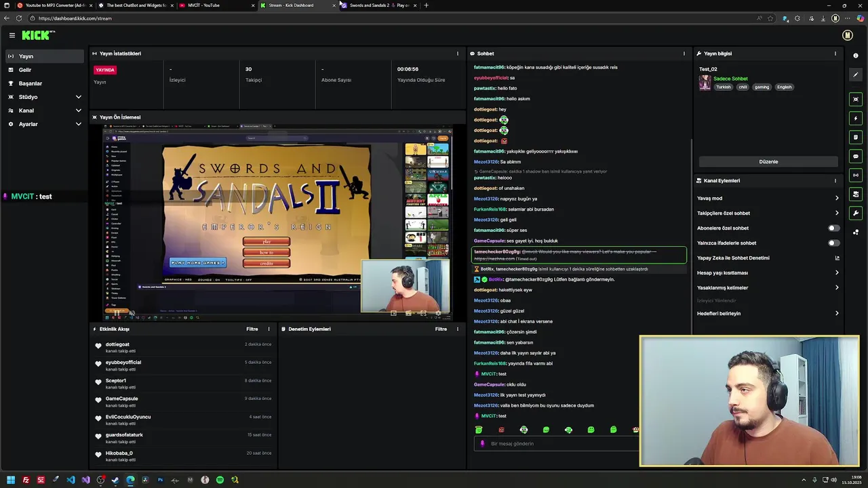
Task: Open Sohbet panel three-dot menu
Action: pos(684,54)
